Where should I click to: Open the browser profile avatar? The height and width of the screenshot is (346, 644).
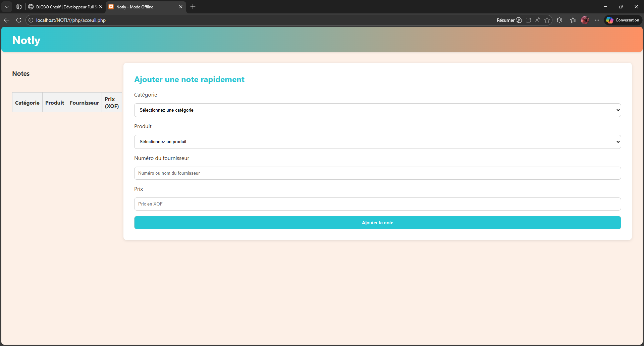(585, 20)
